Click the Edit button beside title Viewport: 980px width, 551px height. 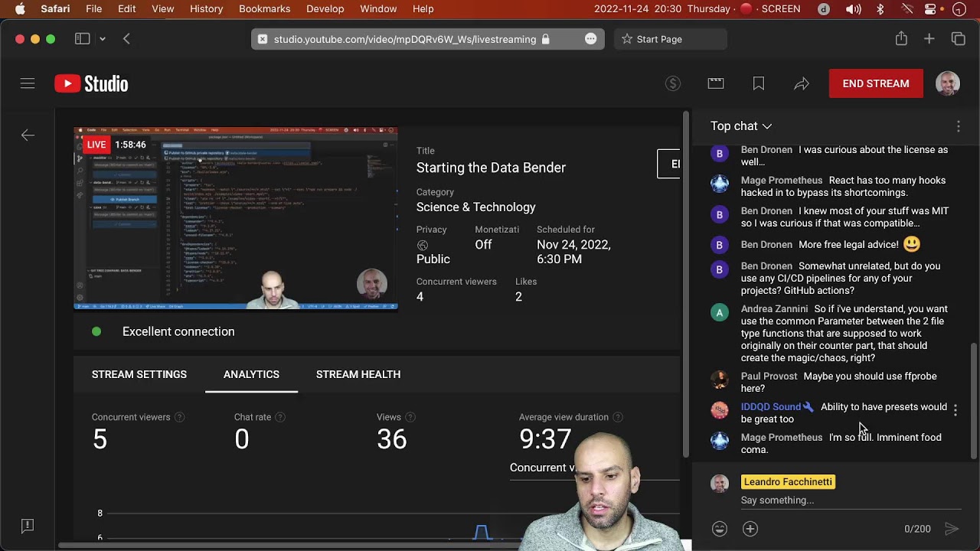669,164
